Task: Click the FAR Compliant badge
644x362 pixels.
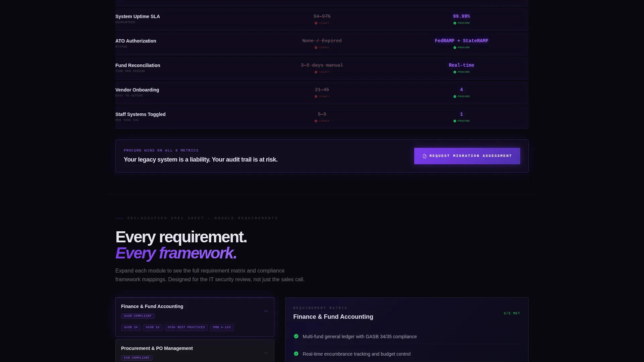Action: tap(137, 358)
